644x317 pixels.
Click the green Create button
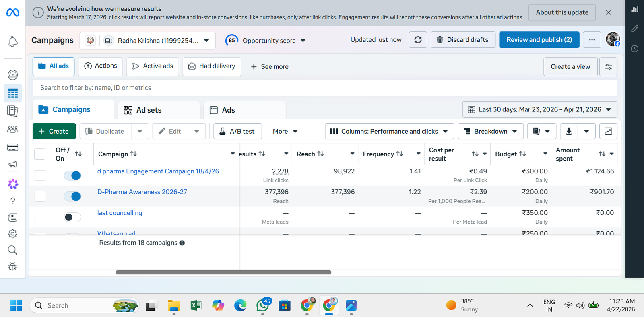coord(54,131)
